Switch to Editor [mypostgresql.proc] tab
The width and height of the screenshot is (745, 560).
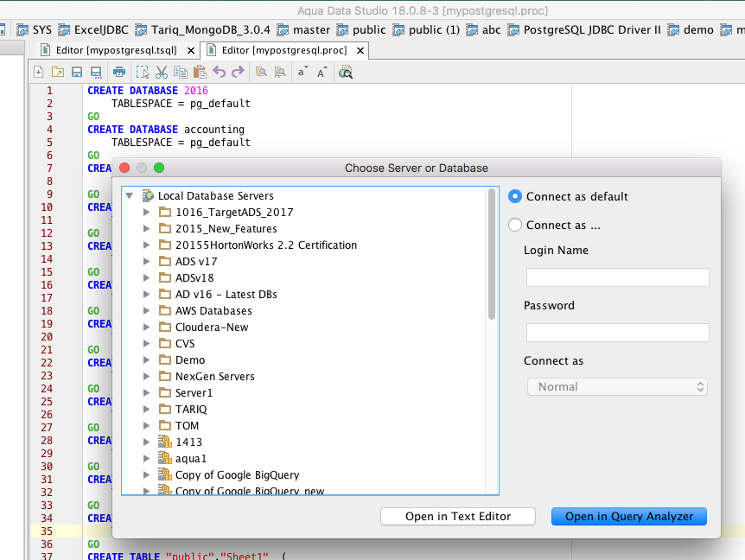click(x=284, y=50)
